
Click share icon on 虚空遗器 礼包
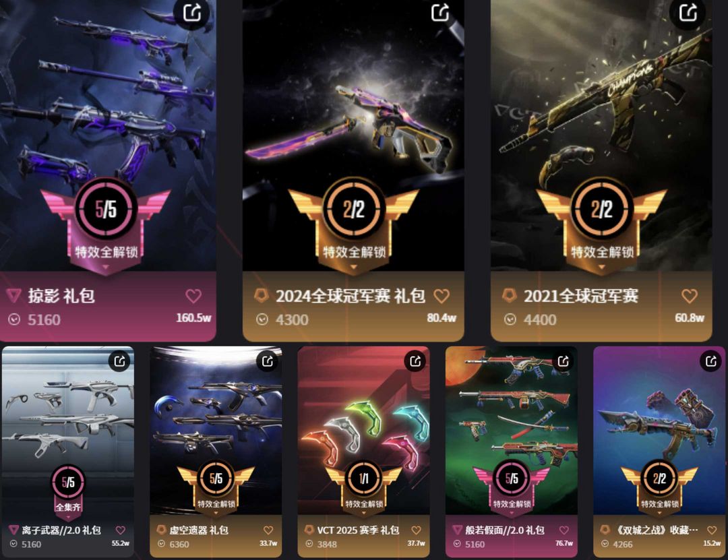(x=268, y=361)
